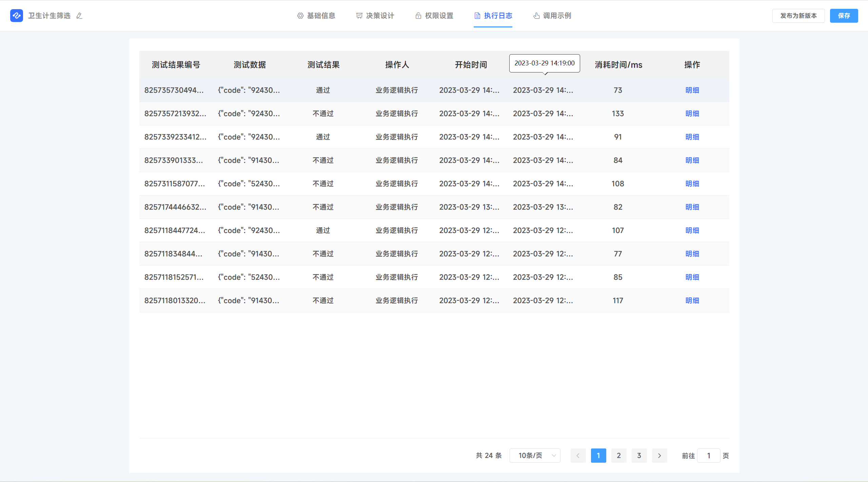Click result number 8257357213932...
Viewport: 868px width, 482px height.
click(175, 113)
